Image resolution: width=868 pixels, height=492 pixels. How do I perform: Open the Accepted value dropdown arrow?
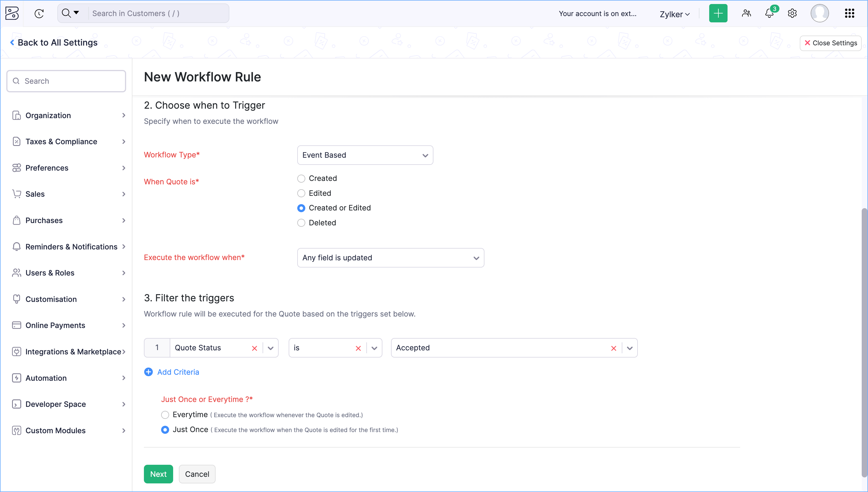pyautogui.click(x=630, y=348)
